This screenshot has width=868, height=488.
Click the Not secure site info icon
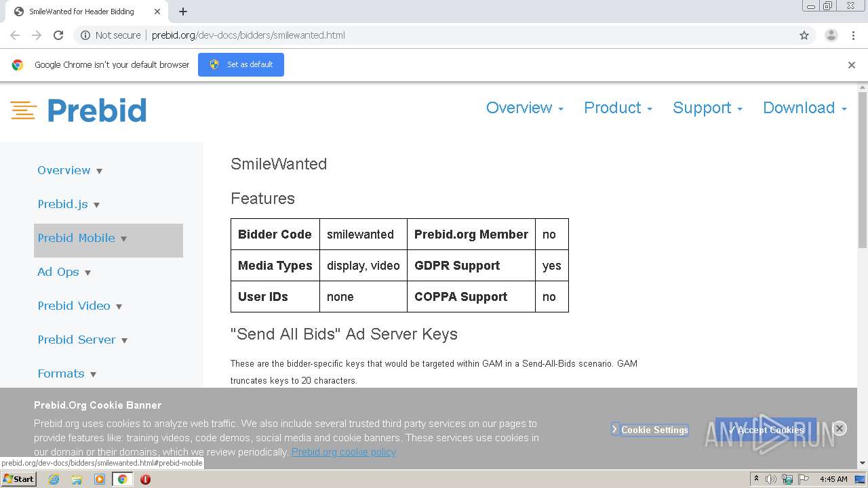pyautogui.click(x=85, y=35)
